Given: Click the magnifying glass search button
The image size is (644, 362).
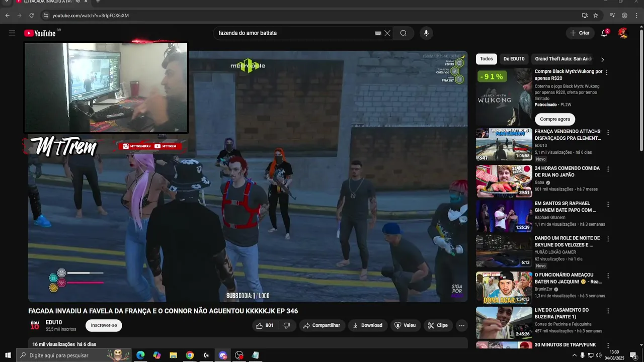Looking at the screenshot, I should [404, 33].
